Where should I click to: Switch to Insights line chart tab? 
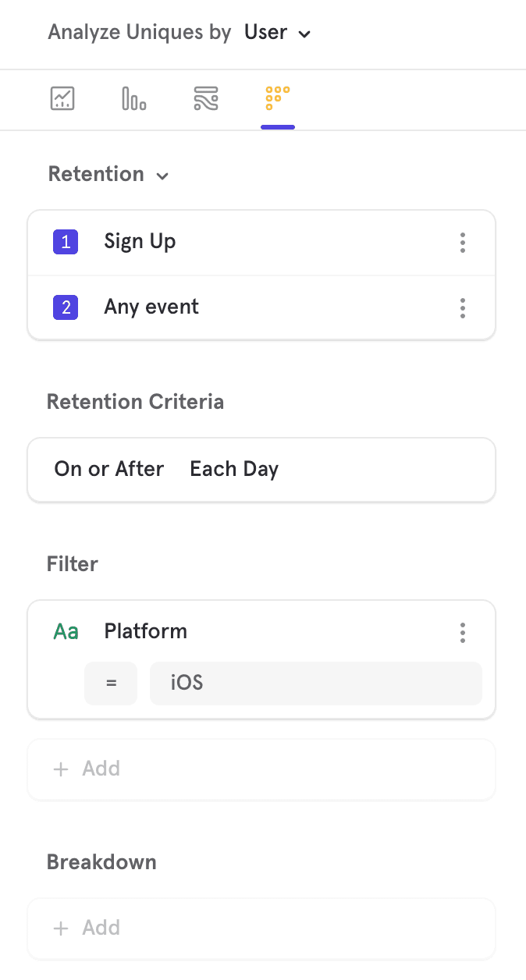pyautogui.click(x=62, y=99)
